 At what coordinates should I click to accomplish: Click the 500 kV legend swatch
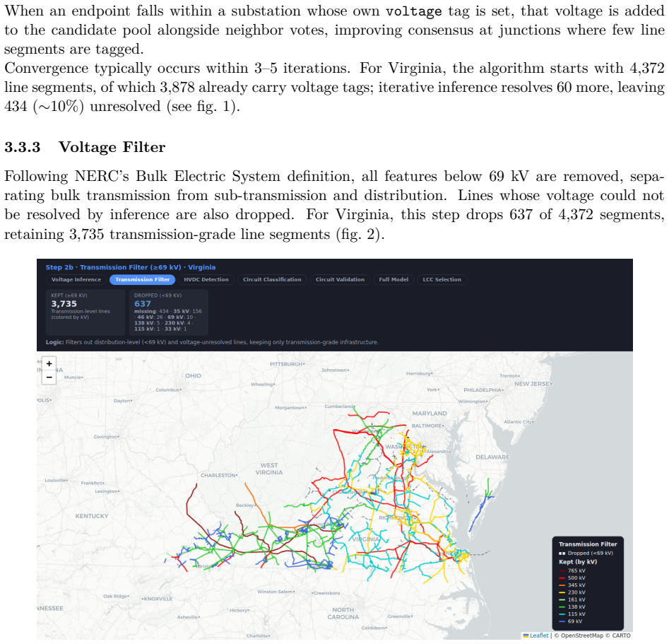562,578
